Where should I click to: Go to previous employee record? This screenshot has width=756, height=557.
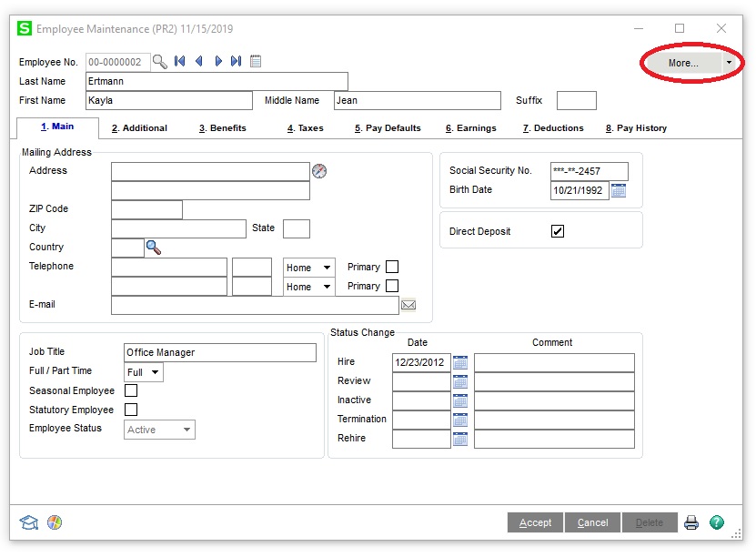(198, 61)
